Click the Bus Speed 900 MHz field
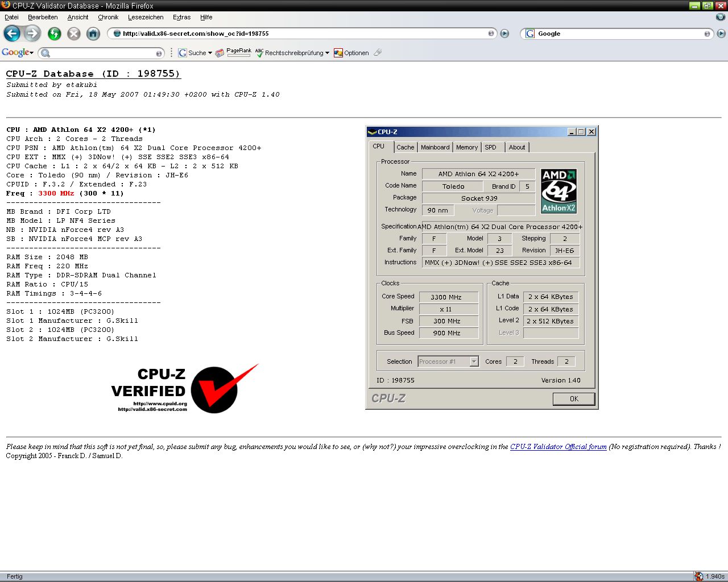 (x=448, y=333)
